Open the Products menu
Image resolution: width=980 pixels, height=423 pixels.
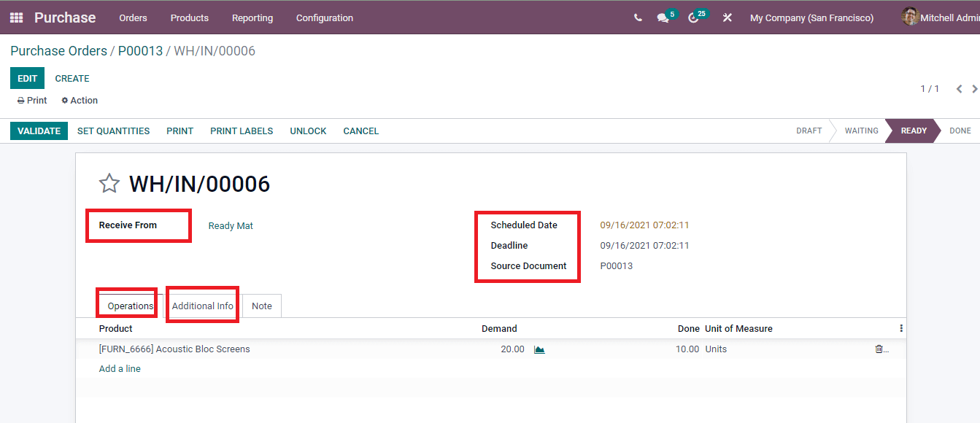190,18
